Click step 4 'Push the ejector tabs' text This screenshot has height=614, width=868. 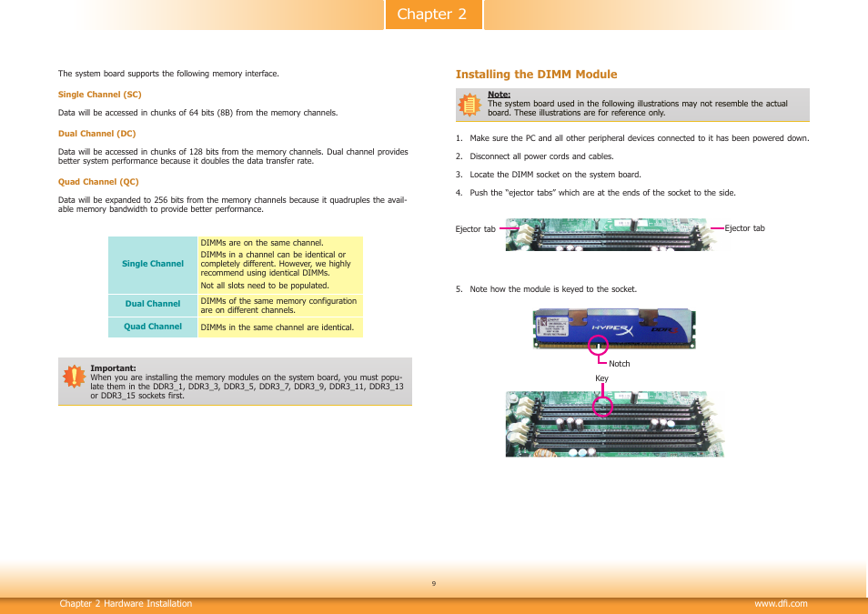pos(602,193)
